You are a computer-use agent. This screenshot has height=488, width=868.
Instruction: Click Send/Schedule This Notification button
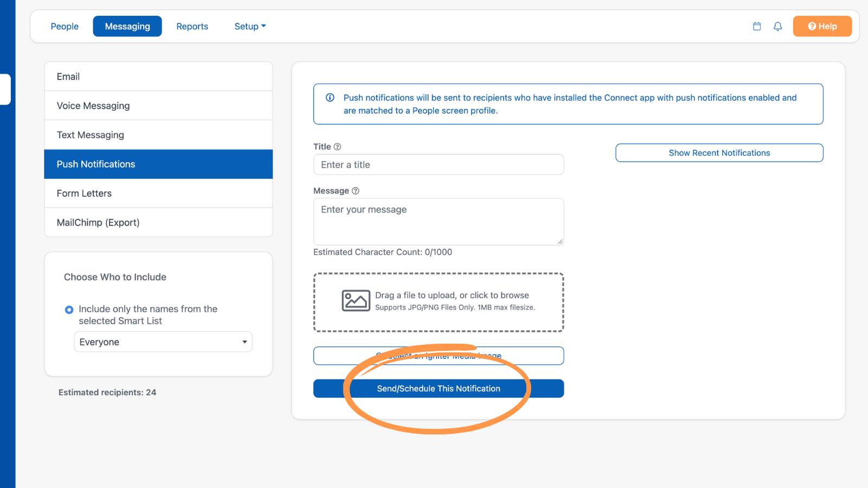pos(438,388)
